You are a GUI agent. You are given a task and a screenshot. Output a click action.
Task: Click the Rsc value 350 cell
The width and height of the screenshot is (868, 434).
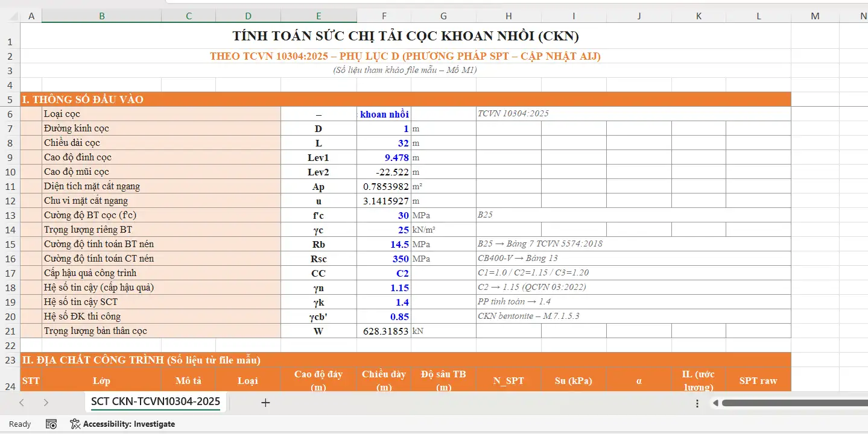click(x=384, y=259)
